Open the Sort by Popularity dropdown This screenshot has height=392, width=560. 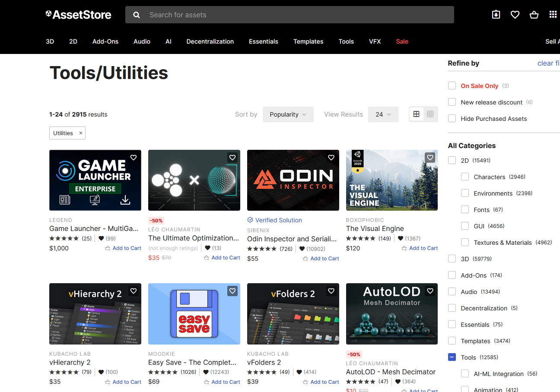coord(288,114)
